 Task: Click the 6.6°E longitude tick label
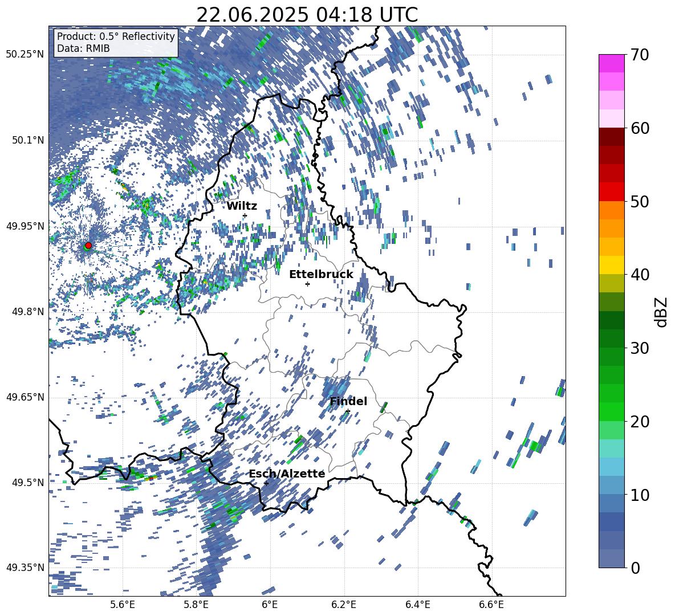point(491,605)
